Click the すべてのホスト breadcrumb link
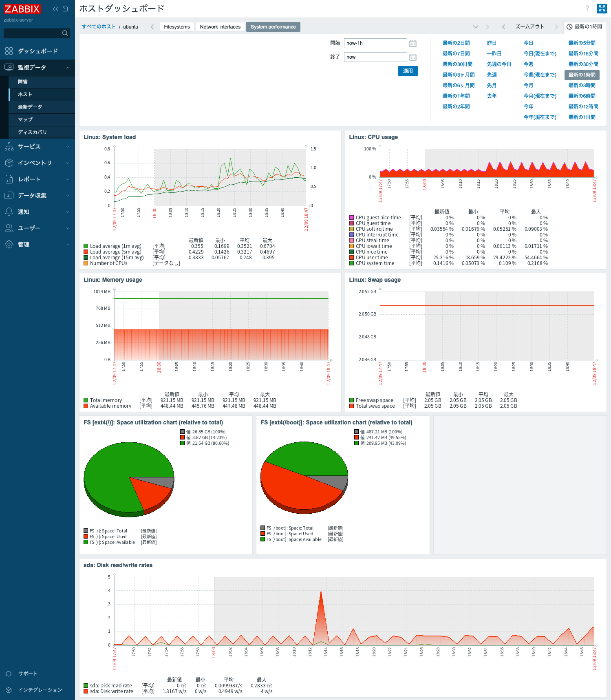The height and width of the screenshot is (700, 611). 99,27
